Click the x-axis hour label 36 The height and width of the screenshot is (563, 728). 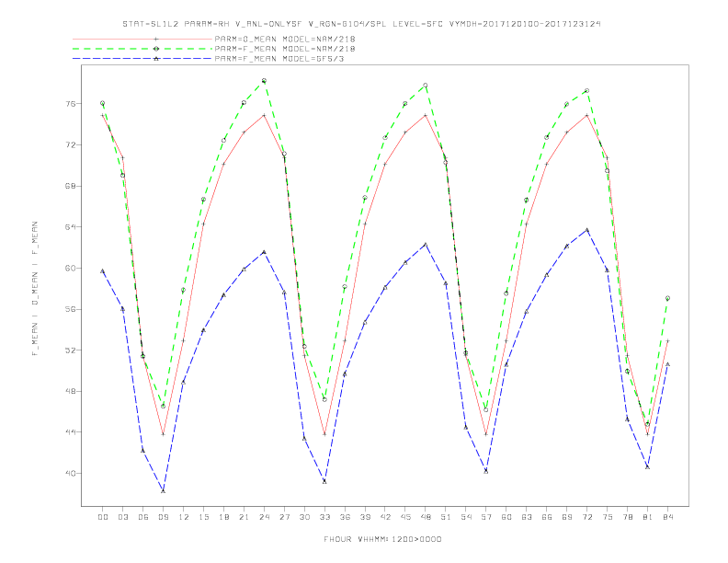coord(345,517)
